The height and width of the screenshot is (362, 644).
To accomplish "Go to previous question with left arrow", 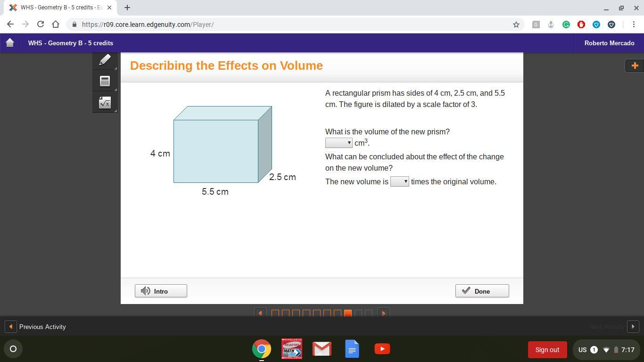I will click(260, 313).
